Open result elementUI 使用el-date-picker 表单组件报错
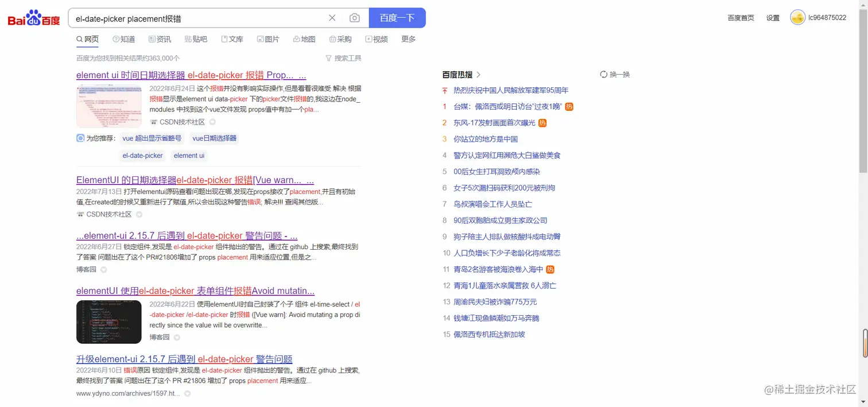 pyautogui.click(x=195, y=291)
